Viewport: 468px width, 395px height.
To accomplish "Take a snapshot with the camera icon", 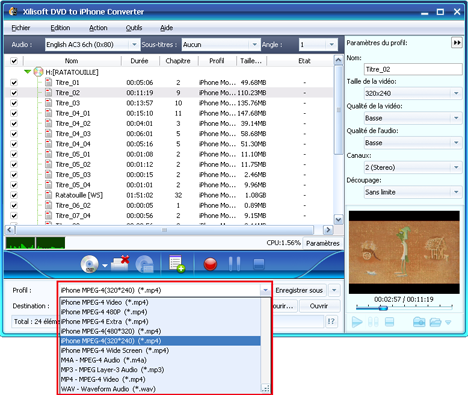I will coord(419,322).
